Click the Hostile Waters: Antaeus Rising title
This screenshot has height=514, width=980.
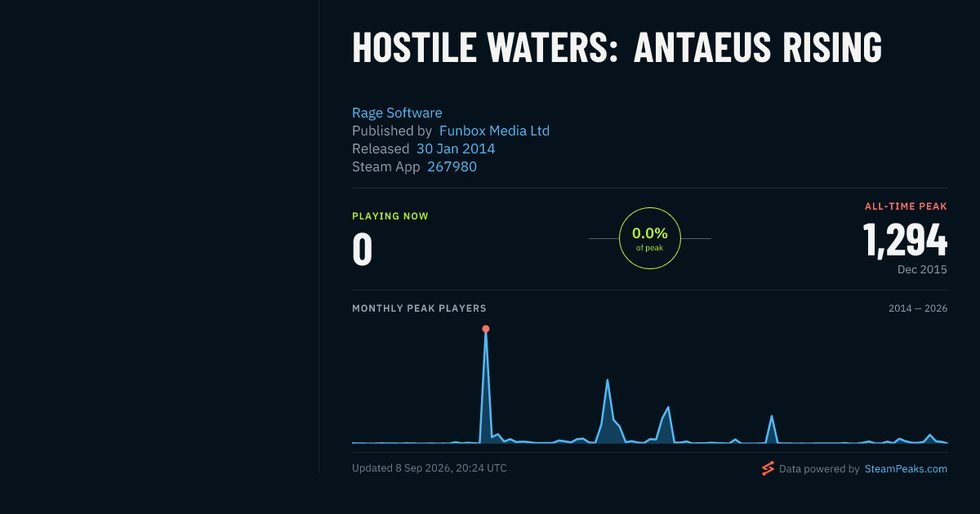tap(617, 48)
